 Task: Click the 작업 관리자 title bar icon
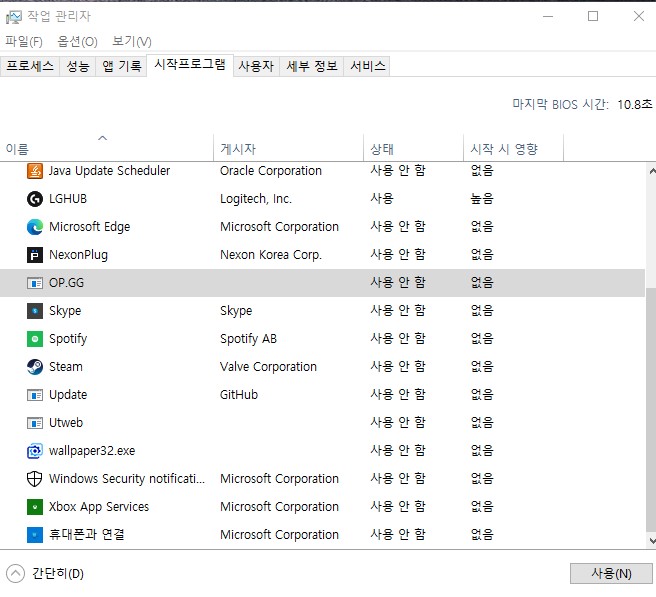(13, 17)
